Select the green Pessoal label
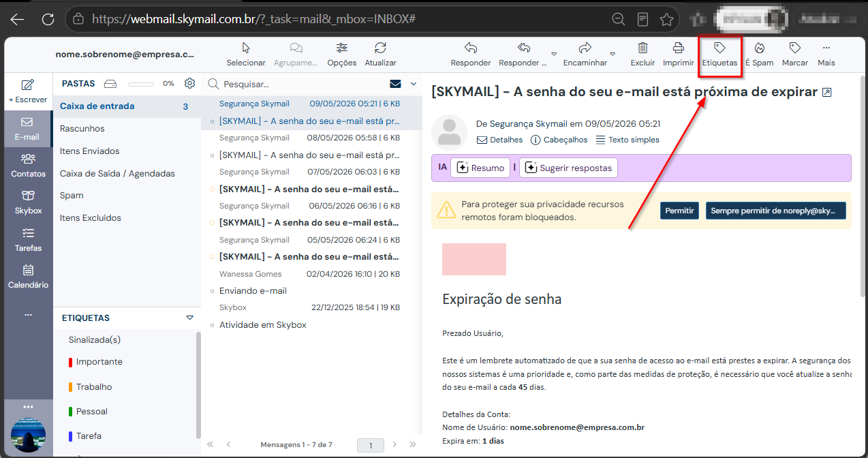Viewport: 868px width, 458px height. [x=89, y=411]
